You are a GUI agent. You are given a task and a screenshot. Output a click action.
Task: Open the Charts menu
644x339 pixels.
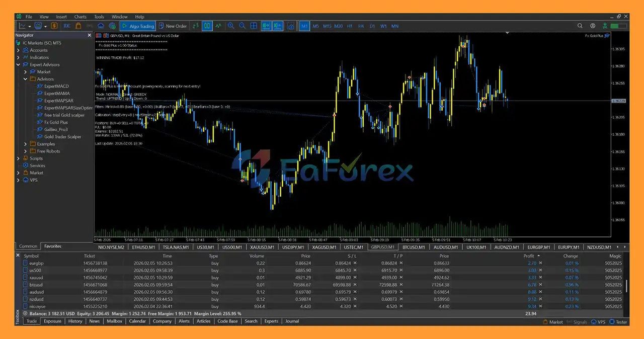point(80,17)
